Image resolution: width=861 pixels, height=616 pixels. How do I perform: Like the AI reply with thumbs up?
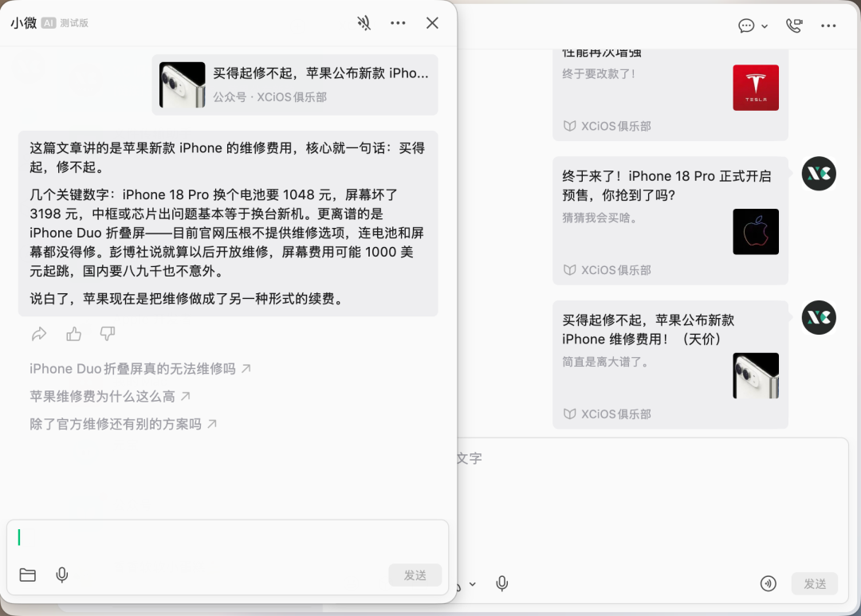coord(73,334)
